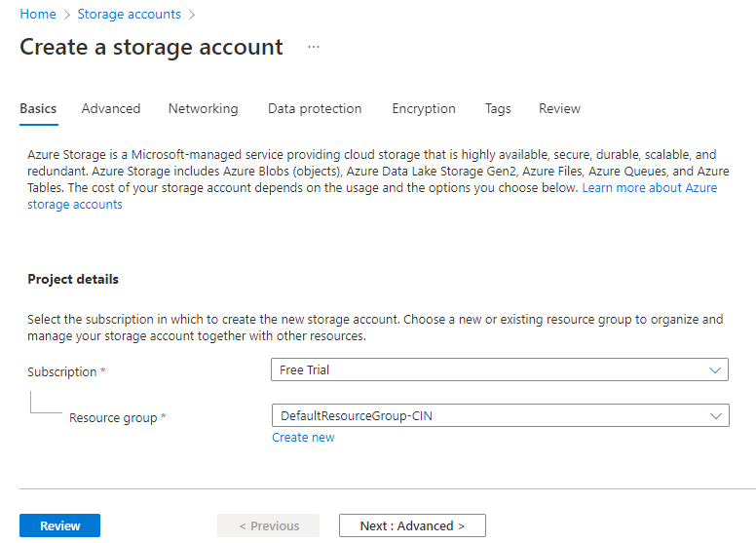Open Learn more about Azure storage accounts
Image resolution: width=756 pixels, height=543 pixels.
tap(649, 187)
